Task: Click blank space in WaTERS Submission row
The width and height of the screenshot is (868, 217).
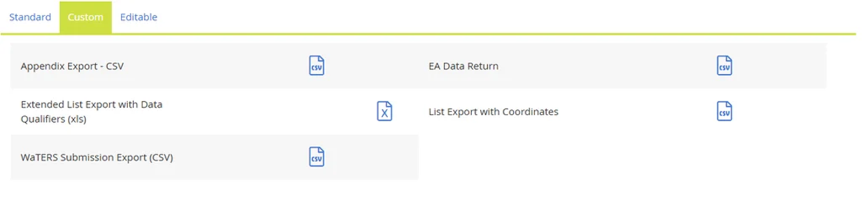Action: click(x=242, y=157)
